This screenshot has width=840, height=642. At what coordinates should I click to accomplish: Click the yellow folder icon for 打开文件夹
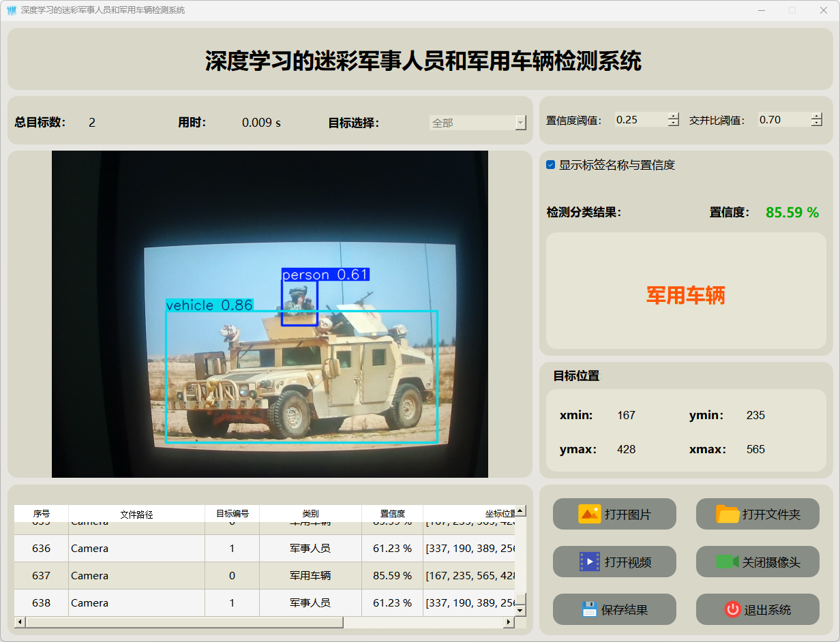[727, 514]
